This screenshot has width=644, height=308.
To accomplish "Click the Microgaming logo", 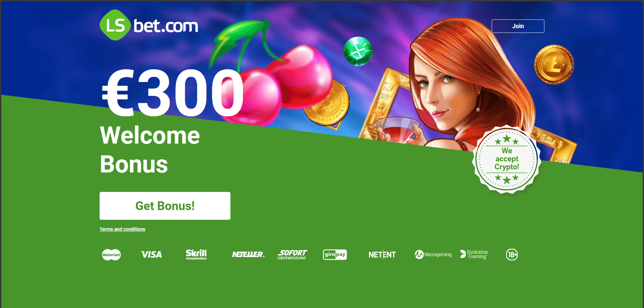I will pos(433,255).
